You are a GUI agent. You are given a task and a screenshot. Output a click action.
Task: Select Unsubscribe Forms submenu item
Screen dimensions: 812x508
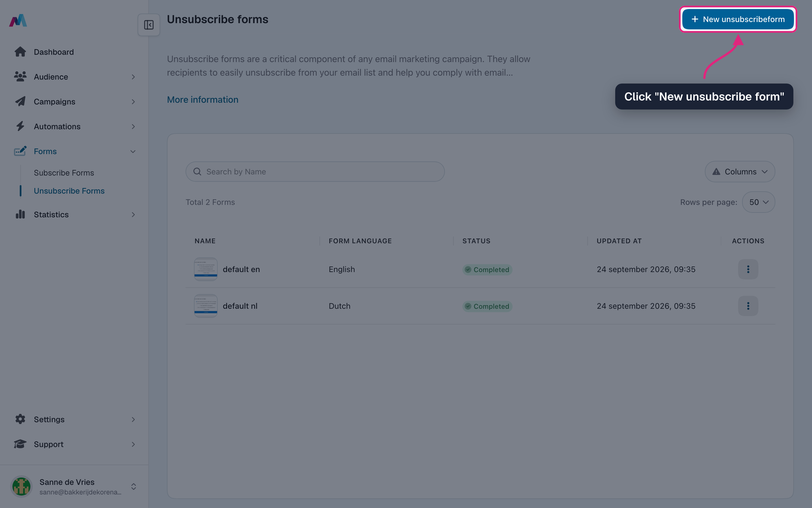coord(69,191)
